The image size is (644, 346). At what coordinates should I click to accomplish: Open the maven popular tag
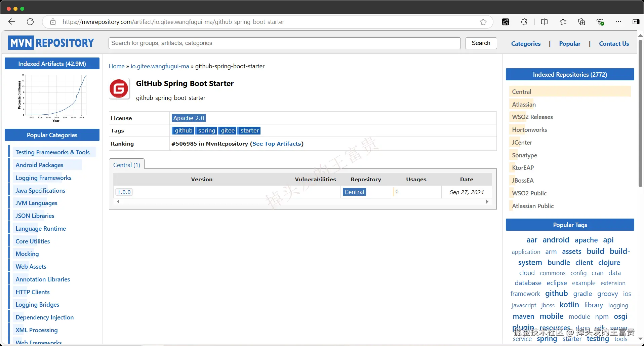tap(523, 316)
